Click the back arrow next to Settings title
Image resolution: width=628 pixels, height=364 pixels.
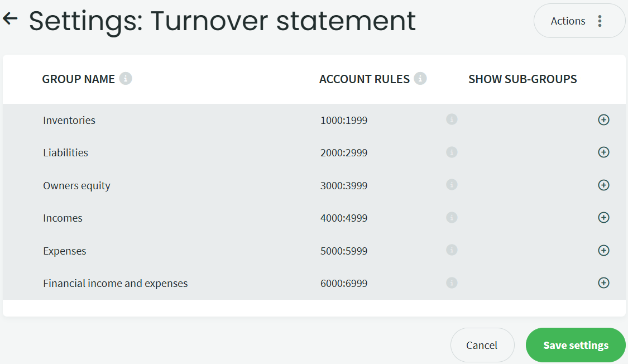point(10,19)
